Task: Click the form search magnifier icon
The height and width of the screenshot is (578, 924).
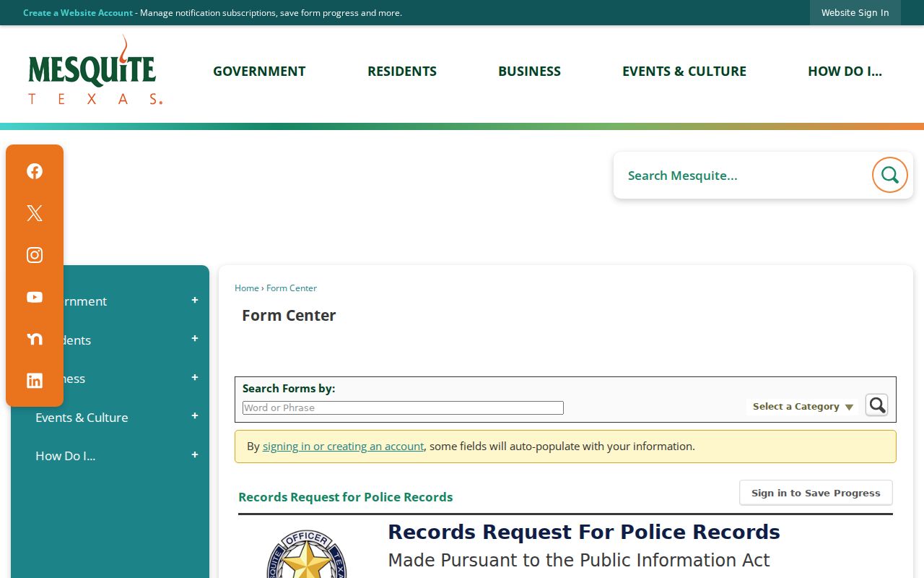Action: (x=877, y=405)
